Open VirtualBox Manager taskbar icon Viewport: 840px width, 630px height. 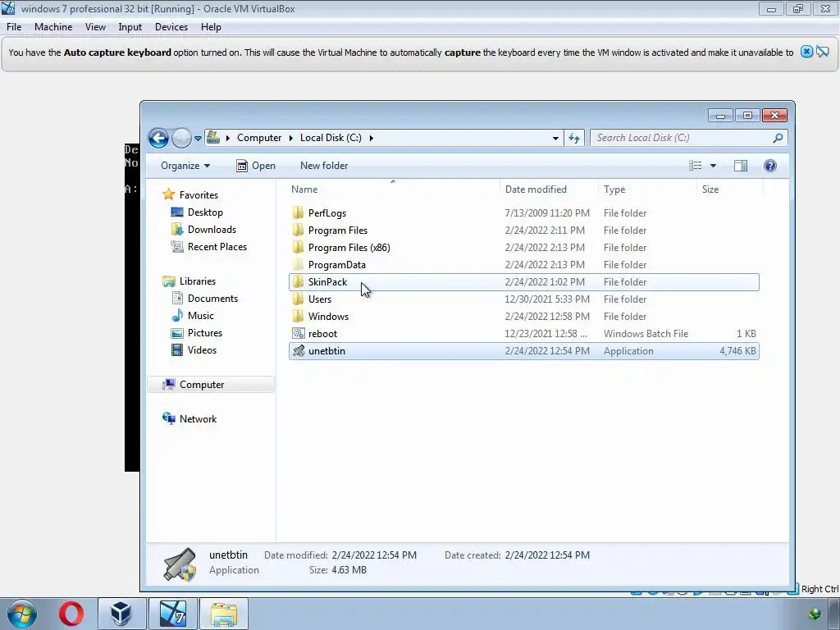click(121, 614)
